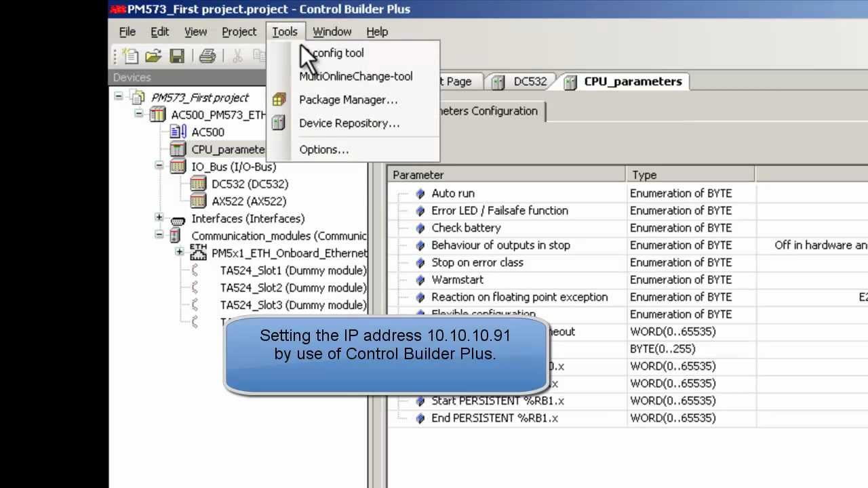Screen dimensions: 868x488
Task: Collapse the Communication_modules tree node
Action: pyautogui.click(x=159, y=235)
